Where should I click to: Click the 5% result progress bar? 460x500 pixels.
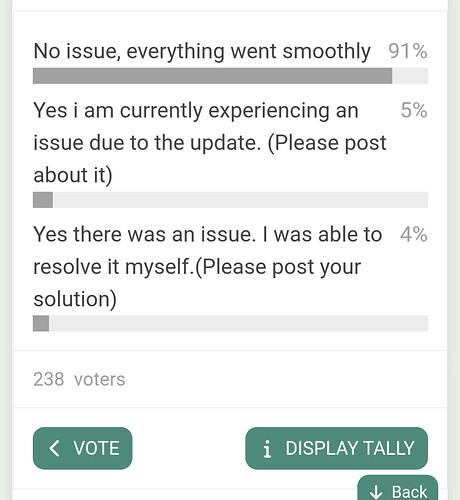pos(230,200)
